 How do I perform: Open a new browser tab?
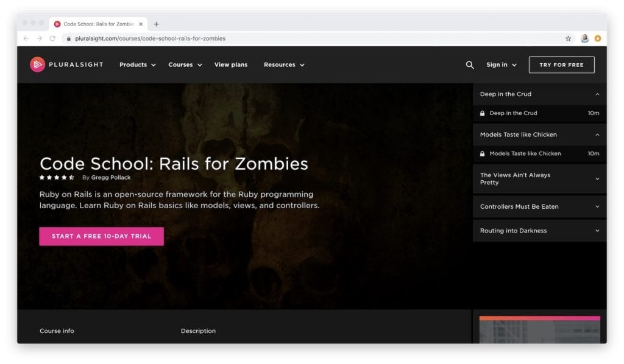click(157, 24)
